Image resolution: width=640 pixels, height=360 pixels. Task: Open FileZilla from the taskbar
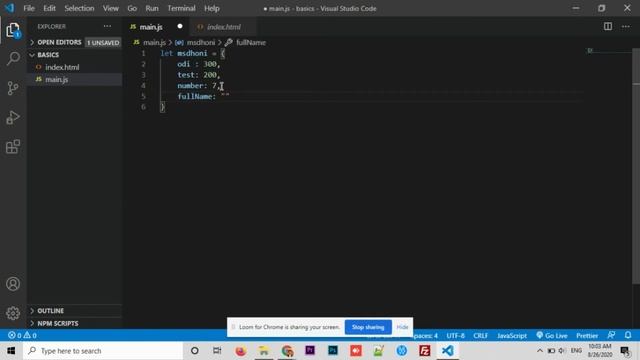424,351
